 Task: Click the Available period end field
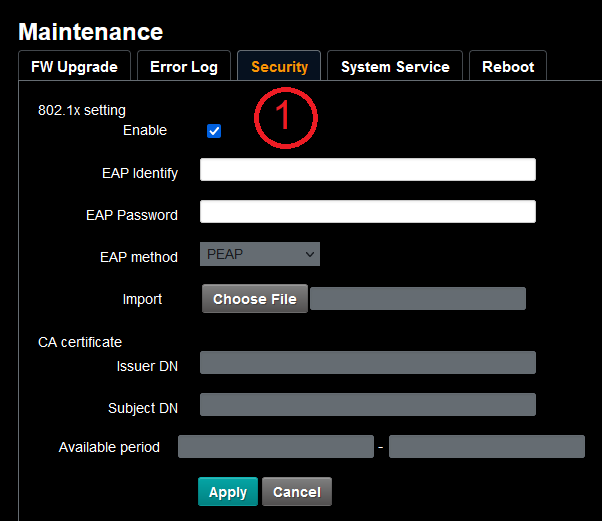coord(486,447)
